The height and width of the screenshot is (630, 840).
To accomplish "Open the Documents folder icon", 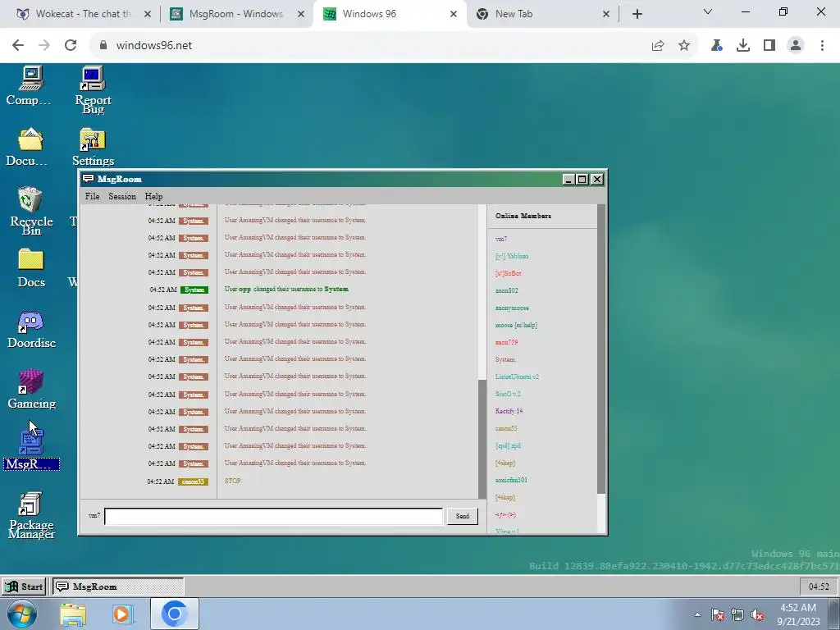I will [30, 147].
